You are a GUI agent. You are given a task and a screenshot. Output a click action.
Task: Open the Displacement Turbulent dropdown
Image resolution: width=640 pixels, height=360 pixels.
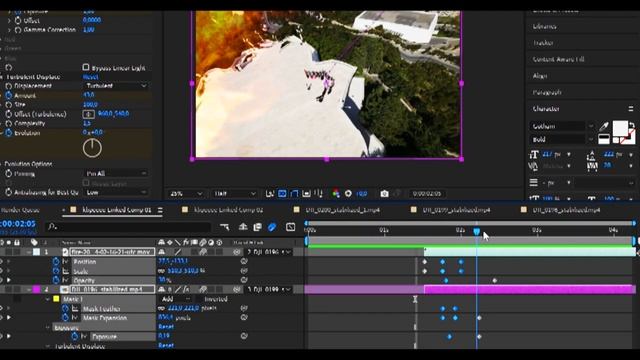[116, 86]
